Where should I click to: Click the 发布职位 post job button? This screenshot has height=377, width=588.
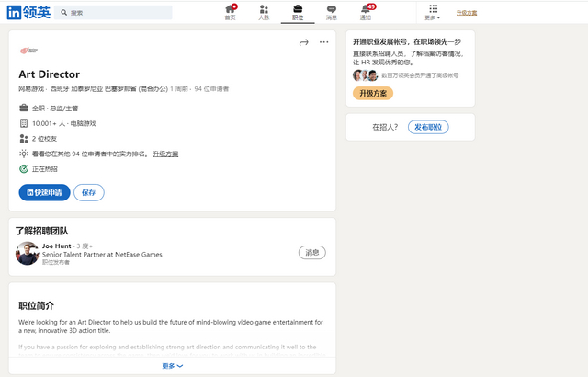pyautogui.click(x=428, y=127)
